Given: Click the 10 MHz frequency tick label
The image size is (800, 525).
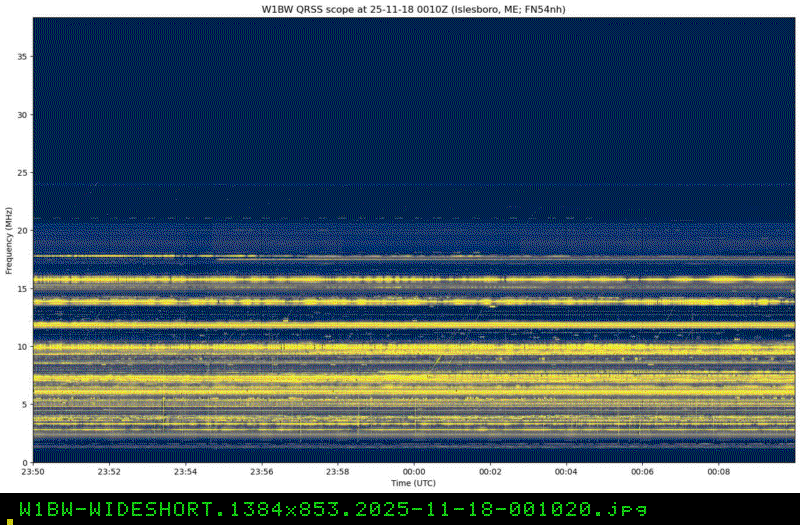Looking at the screenshot, I should (x=22, y=347).
